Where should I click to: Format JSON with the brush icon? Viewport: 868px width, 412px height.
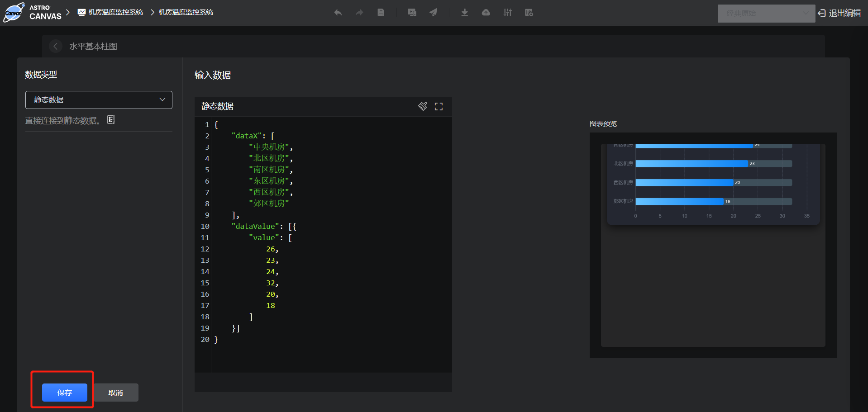coord(423,106)
